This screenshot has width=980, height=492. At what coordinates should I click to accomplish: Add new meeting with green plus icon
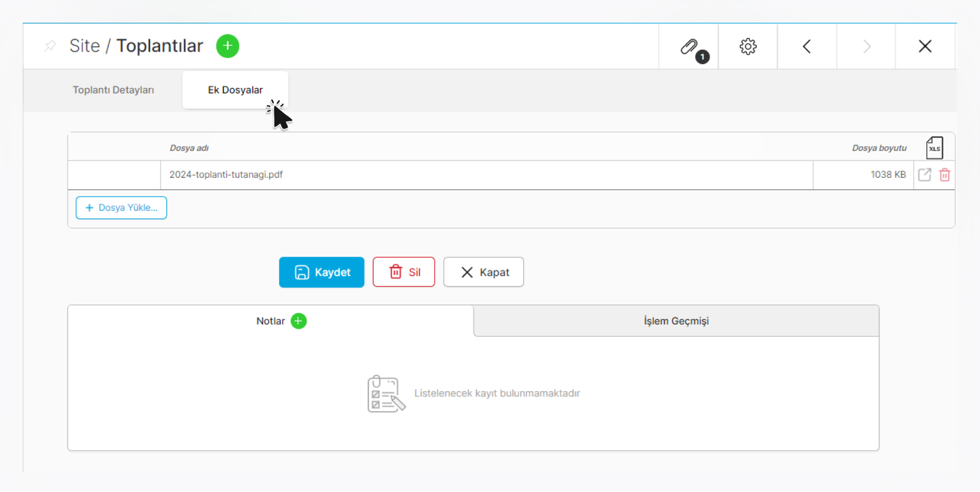tap(228, 46)
